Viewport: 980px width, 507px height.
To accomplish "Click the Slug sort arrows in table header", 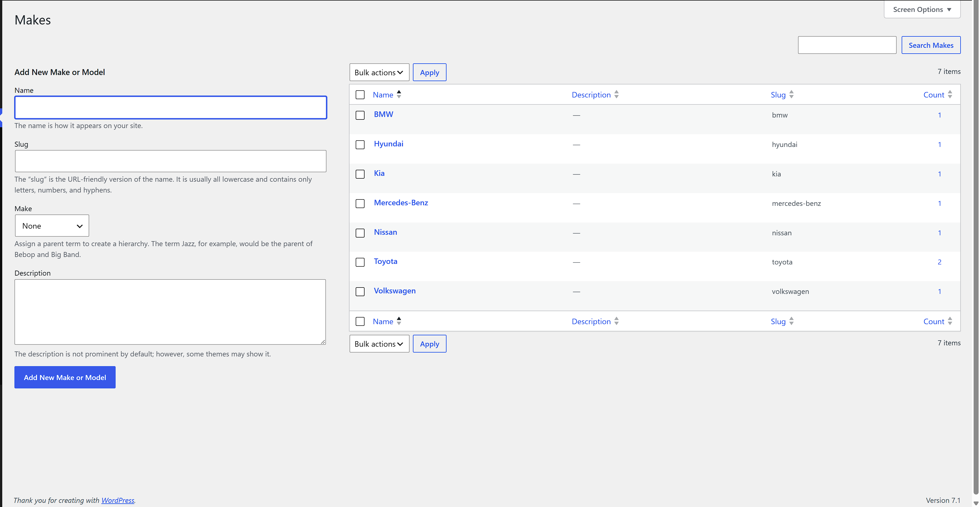I will click(x=791, y=94).
